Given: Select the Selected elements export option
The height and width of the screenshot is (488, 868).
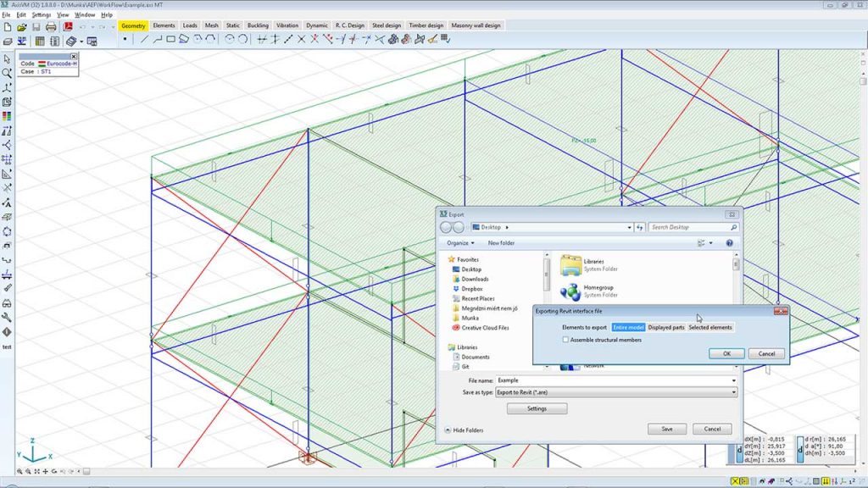Looking at the screenshot, I should [710, 328].
